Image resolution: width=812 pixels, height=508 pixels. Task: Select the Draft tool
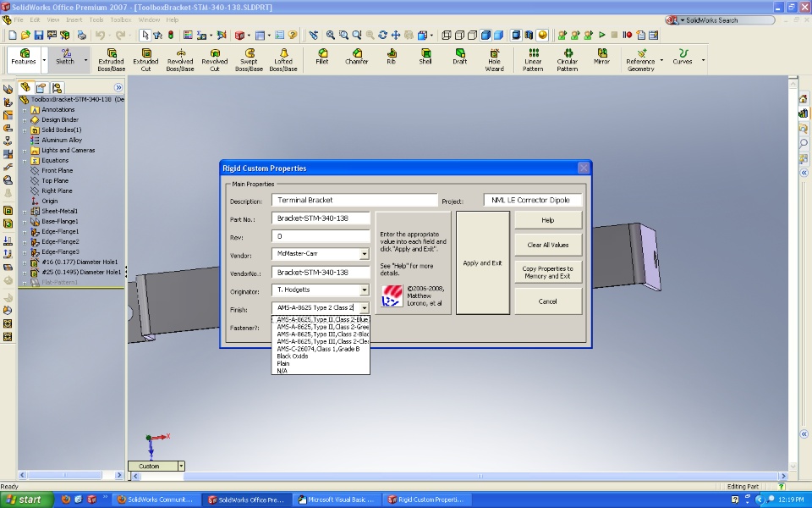click(460, 57)
